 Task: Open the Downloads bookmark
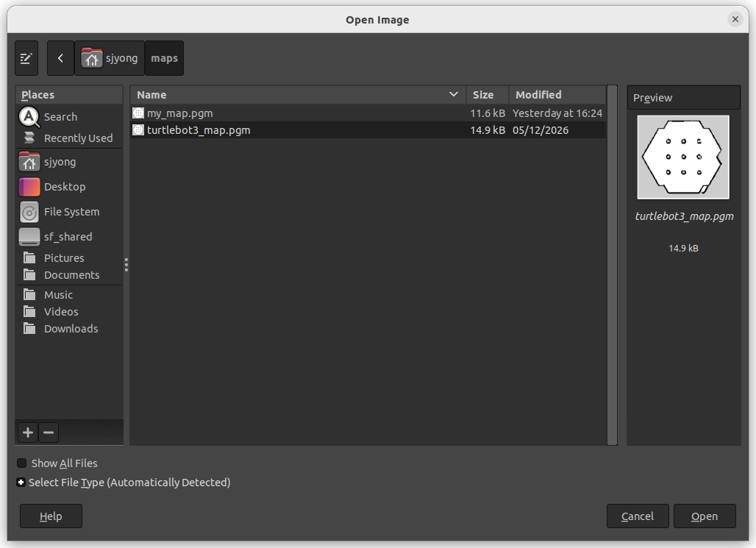point(69,329)
